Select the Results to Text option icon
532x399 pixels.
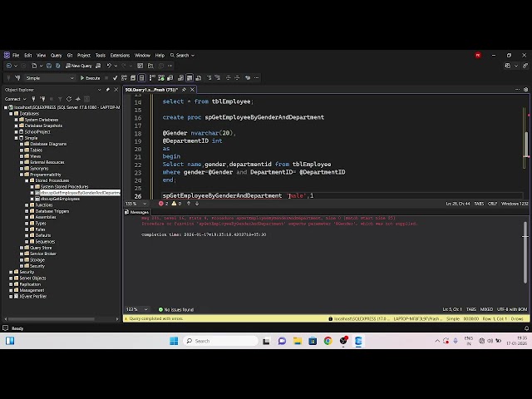180,78
